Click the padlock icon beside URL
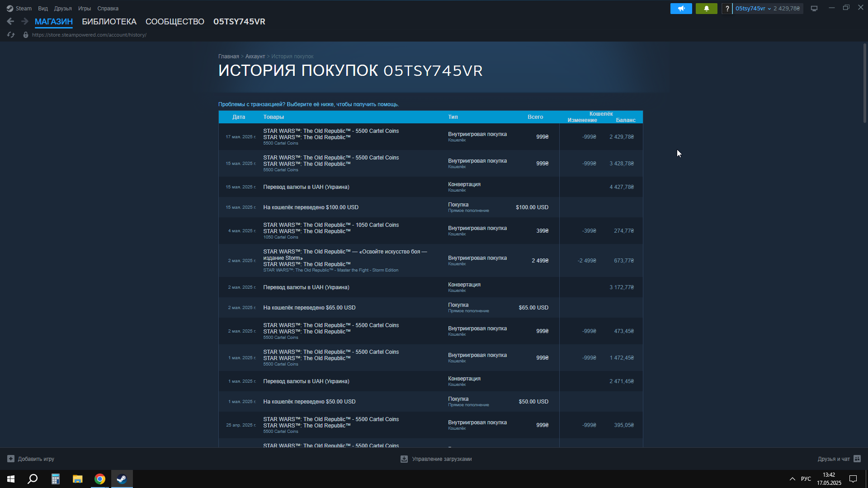This screenshot has height=488, width=868. (26, 35)
